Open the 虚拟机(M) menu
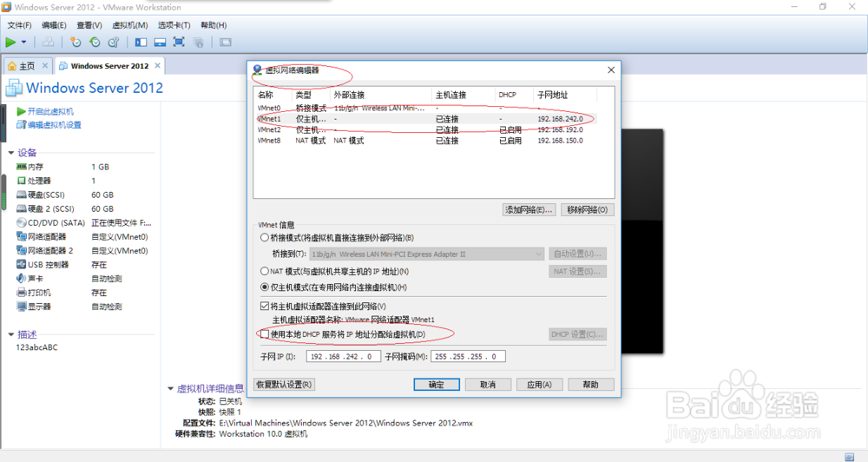This screenshot has width=868, height=462. click(x=130, y=25)
